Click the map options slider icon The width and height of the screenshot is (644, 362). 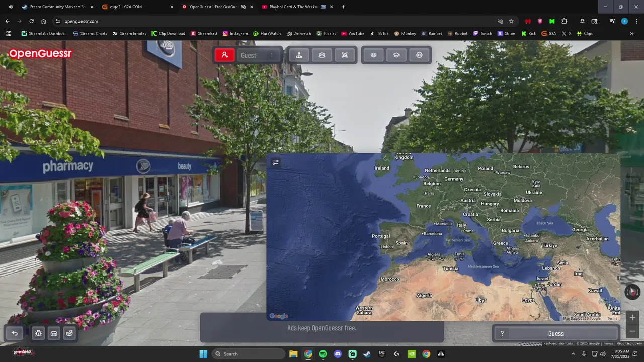(275, 162)
